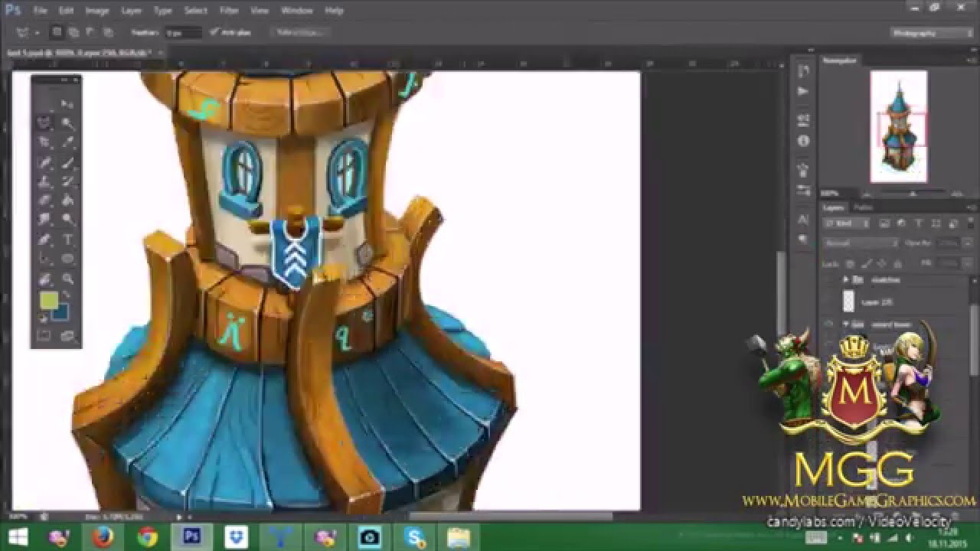Open the Filter menu
980x551 pixels.
229,11
